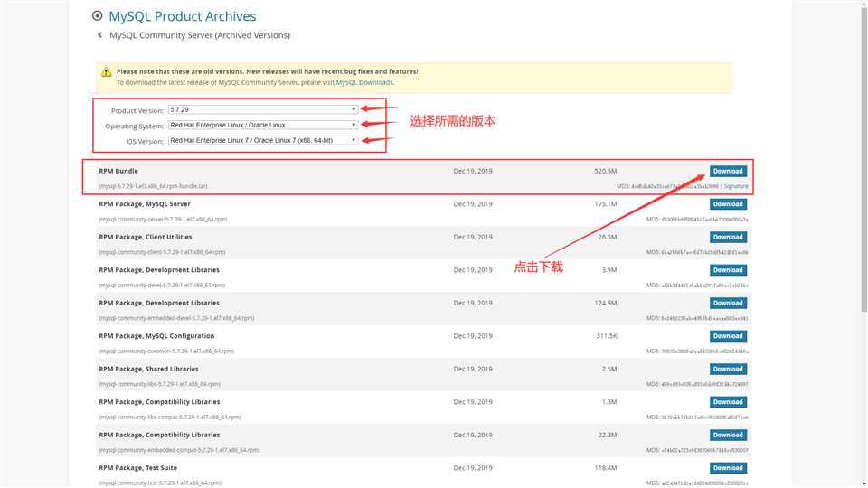Click the mysql-community-devel rpm file name
This screenshot has width=868, height=488.
(162, 286)
